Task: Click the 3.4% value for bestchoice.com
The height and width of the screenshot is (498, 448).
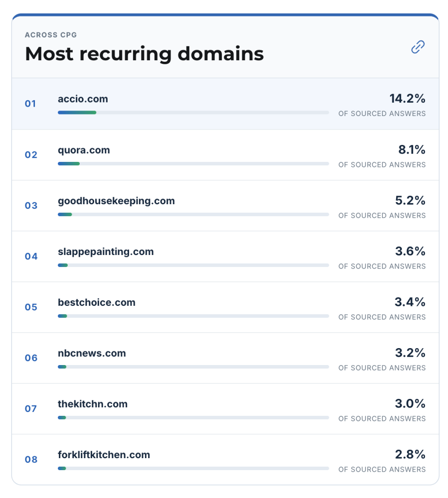Action: 410,302
